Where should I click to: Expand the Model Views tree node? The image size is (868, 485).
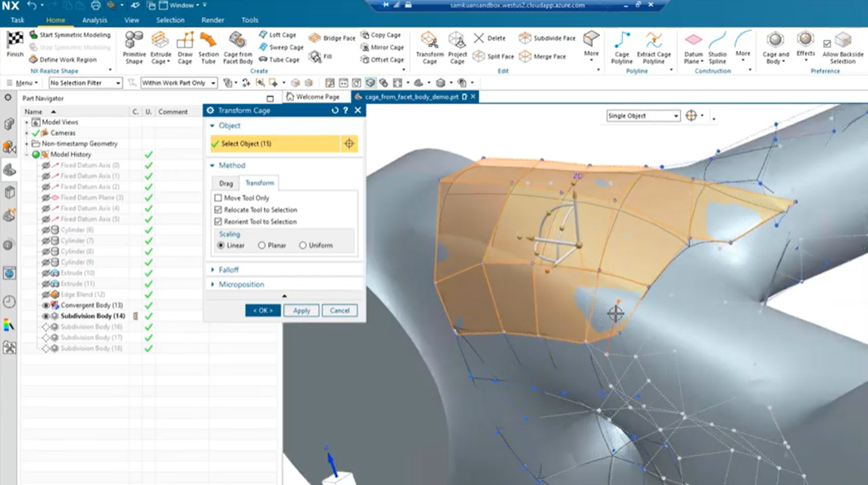point(27,122)
